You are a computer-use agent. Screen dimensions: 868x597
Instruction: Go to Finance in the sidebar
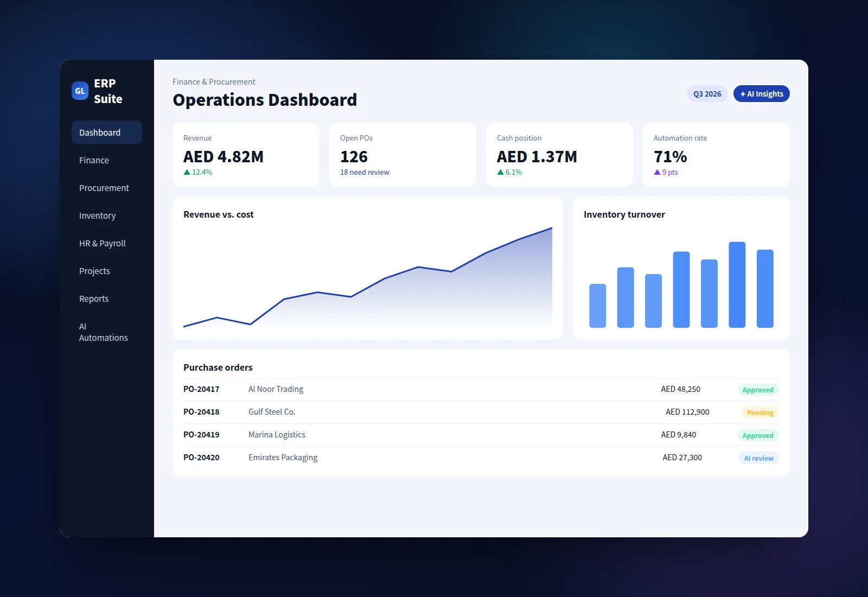[107, 160]
